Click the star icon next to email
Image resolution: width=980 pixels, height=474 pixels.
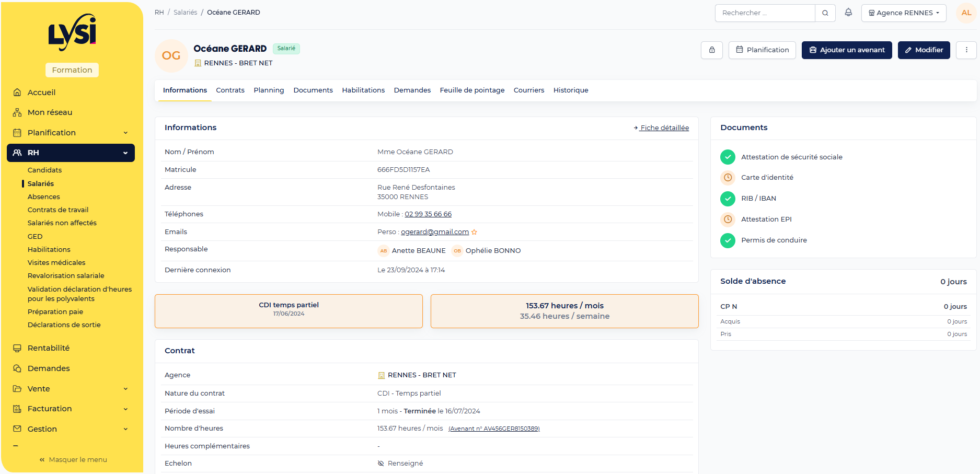tap(475, 232)
